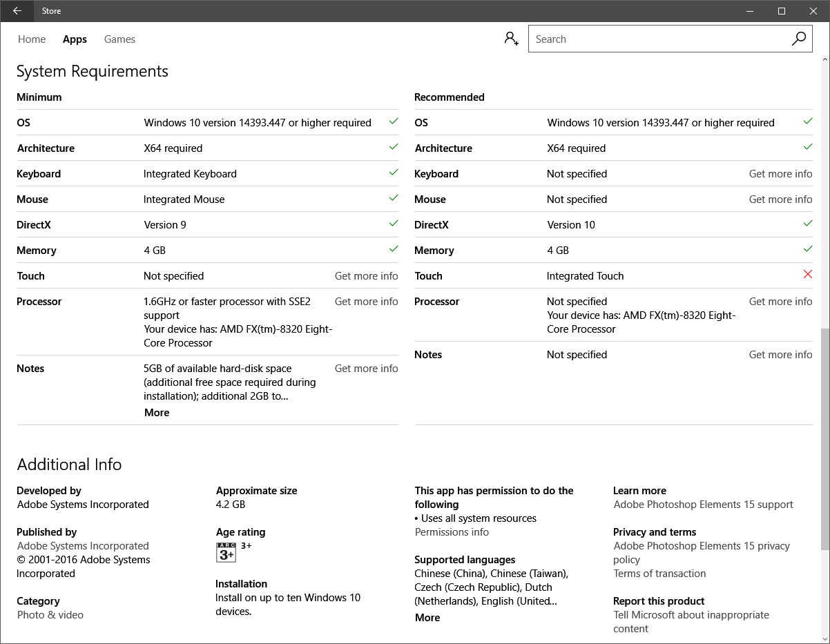
Task: Click the ARC 3+ age rating badge
Action: coord(226,552)
